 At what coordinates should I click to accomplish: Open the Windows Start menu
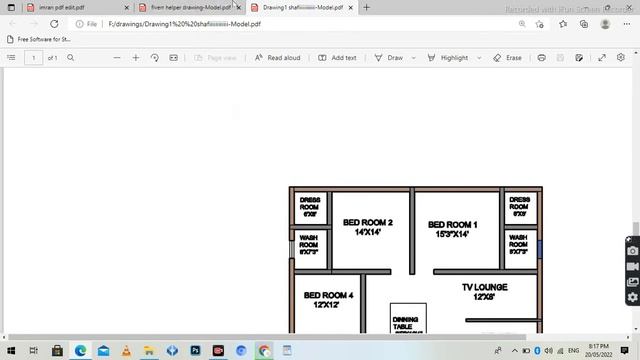pos(11,351)
